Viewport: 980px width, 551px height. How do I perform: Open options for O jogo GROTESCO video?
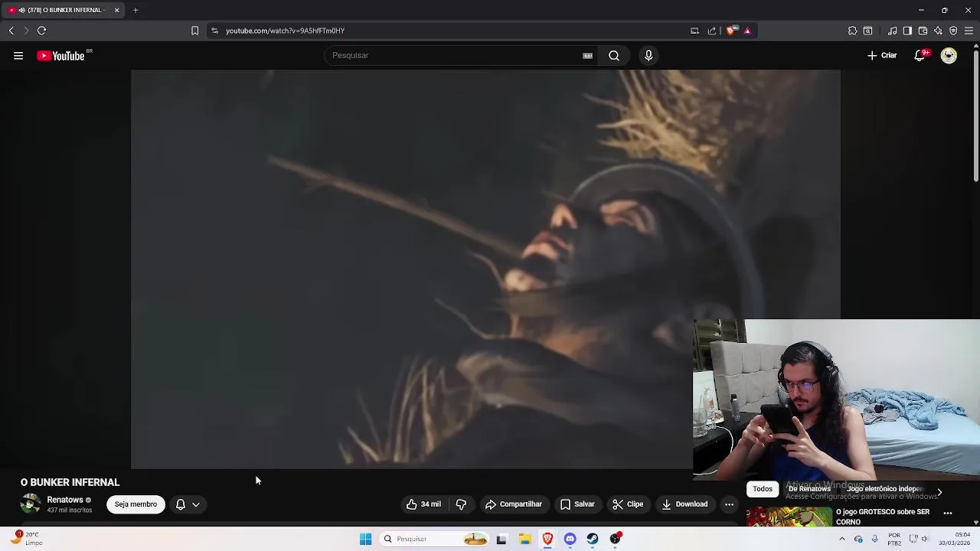[x=948, y=513]
